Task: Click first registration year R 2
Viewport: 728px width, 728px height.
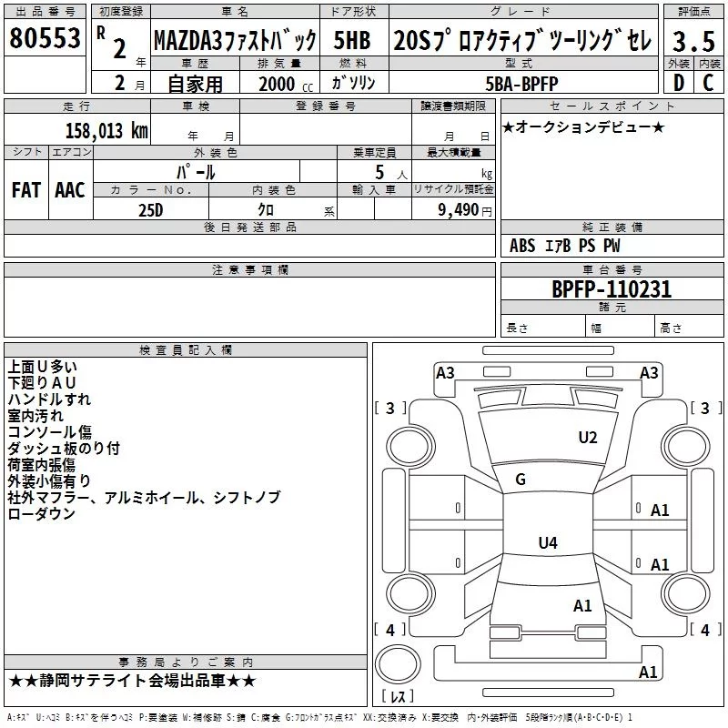Action: coord(120,44)
